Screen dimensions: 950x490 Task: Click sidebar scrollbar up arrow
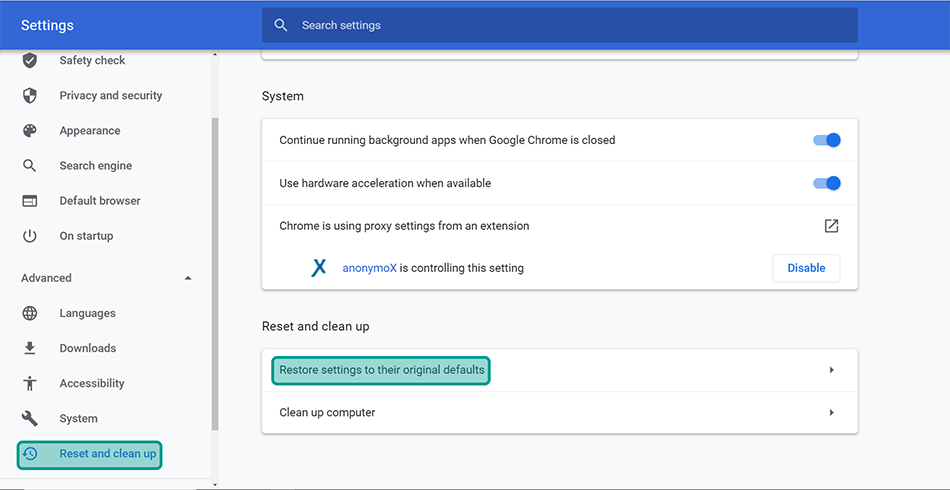tap(214, 55)
